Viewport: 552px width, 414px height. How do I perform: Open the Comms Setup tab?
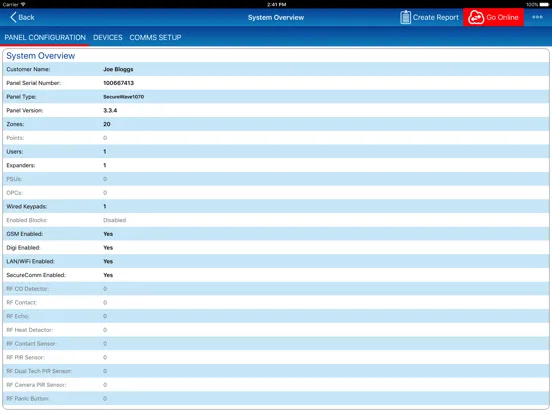[x=155, y=37]
